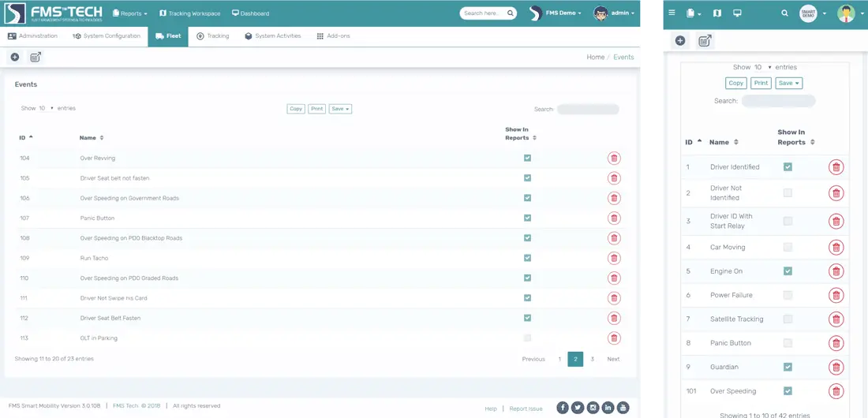
Task: Enable Show In Reports for GLT in Parking
Action: pyautogui.click(x=527, y=338)
